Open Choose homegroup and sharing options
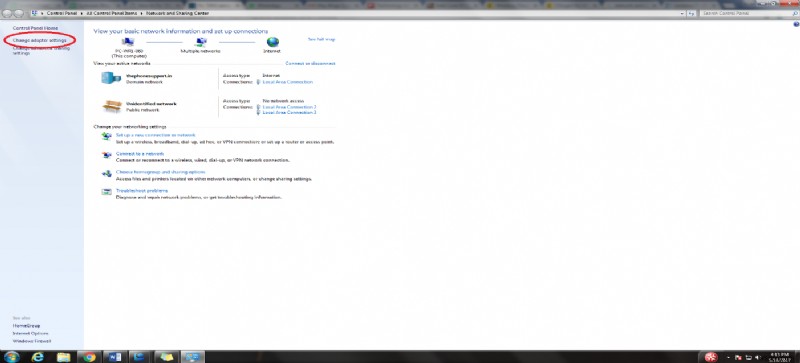The image size is (800, 363). pyautogui.click(x=160, y=173)
